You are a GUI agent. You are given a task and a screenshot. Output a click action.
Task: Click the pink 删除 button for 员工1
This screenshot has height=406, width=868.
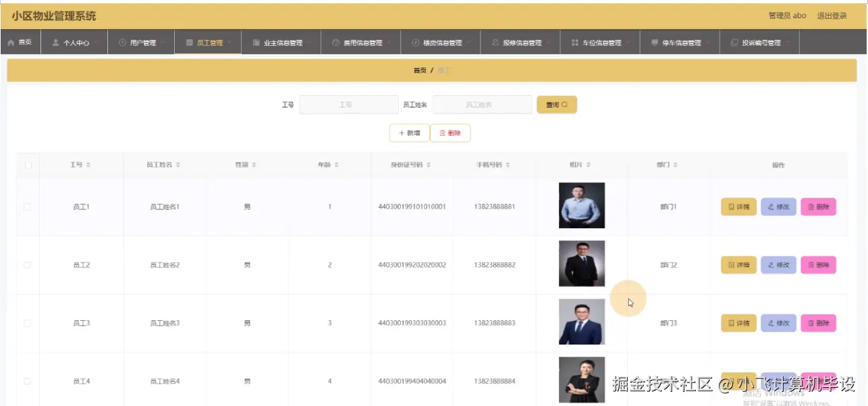[818, 207]
